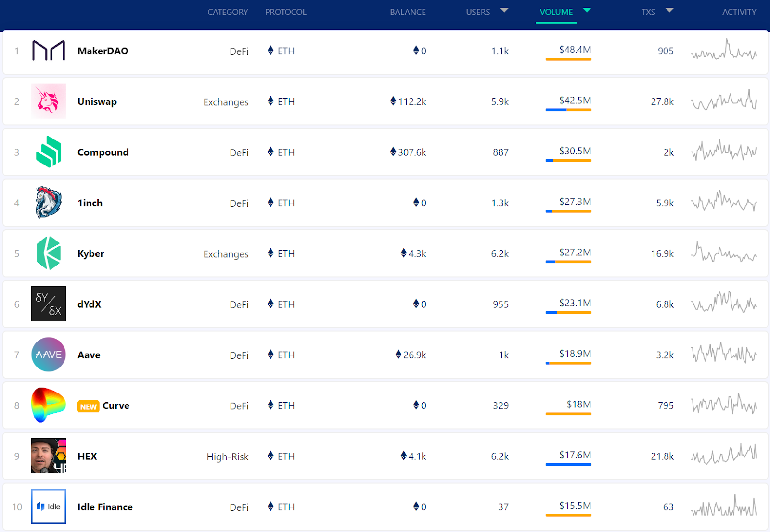Click the Ether balance icon in Aave row

tap(398, 355)
